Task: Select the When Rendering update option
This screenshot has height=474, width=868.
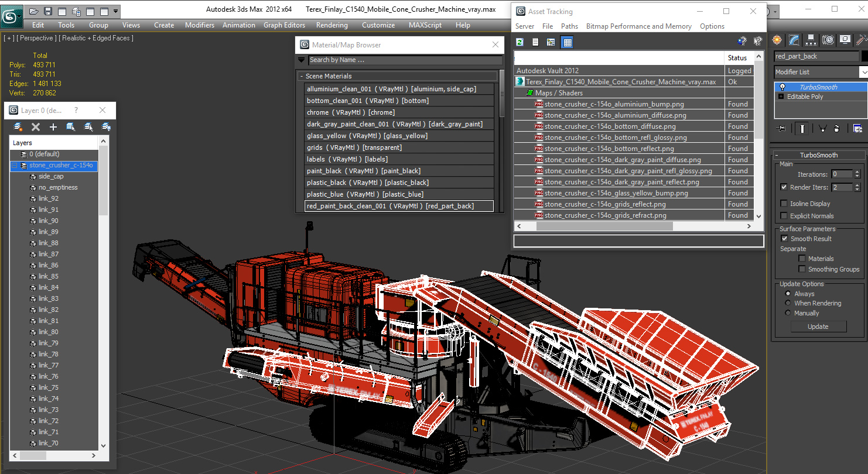Action: 788,303
